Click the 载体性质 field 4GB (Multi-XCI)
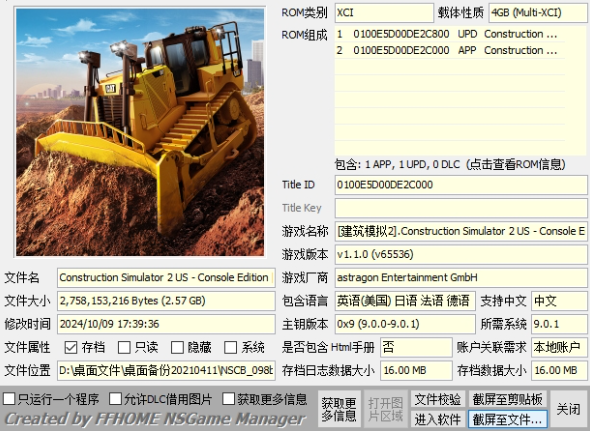 (538, 13)
